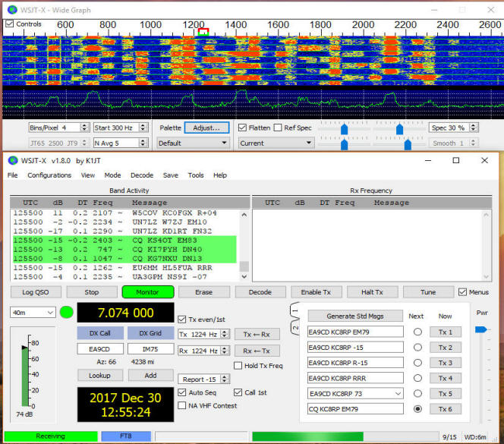Viewport: 504px width, 444px height.
Task: Open the Decode menu
Action: pyautogui.click(x=142, y=175)
